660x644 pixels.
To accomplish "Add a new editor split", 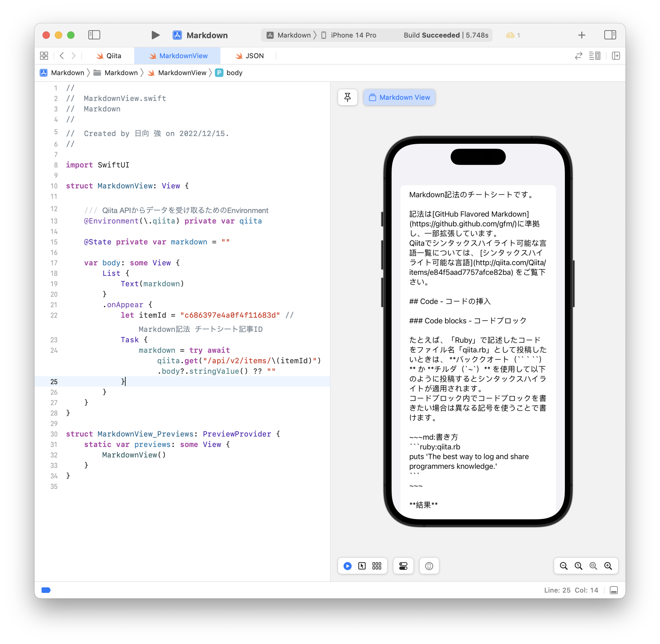I will [616, 56].
